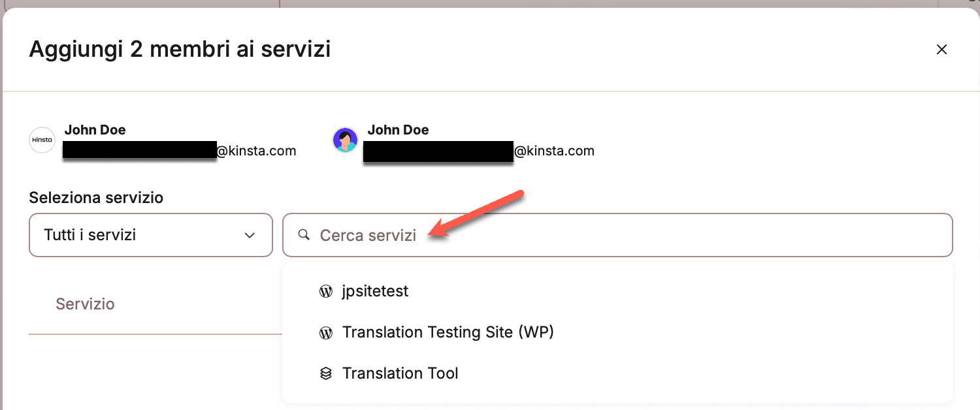Select jpsitetest from the results list
The image size is (980, 410).
pyautogui.click(x=375, y=291)
